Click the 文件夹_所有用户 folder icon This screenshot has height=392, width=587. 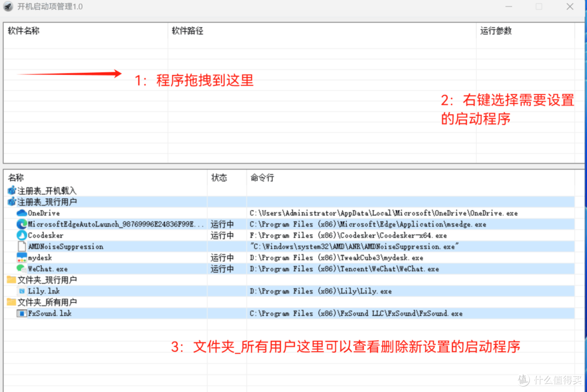coord(11,302)
